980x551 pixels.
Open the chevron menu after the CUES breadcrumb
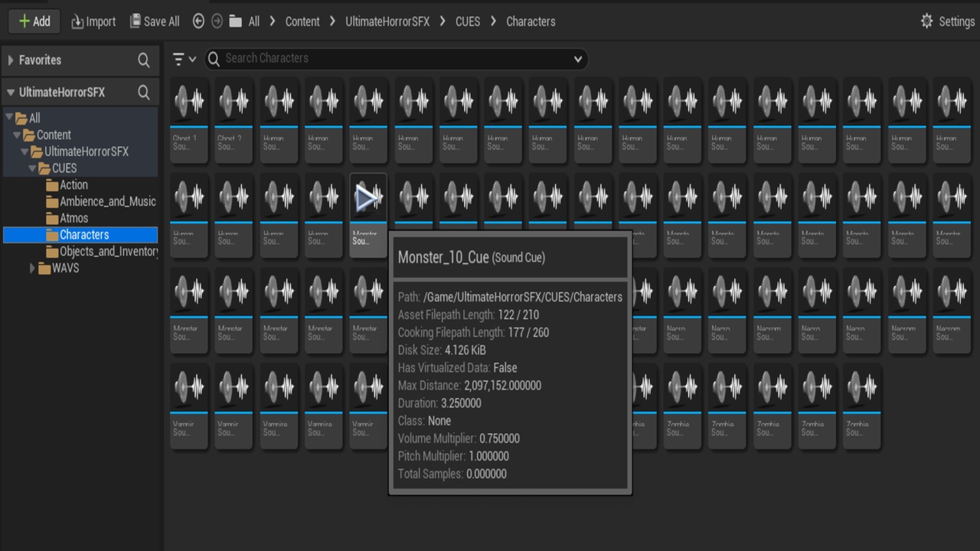tap(494, 21)
